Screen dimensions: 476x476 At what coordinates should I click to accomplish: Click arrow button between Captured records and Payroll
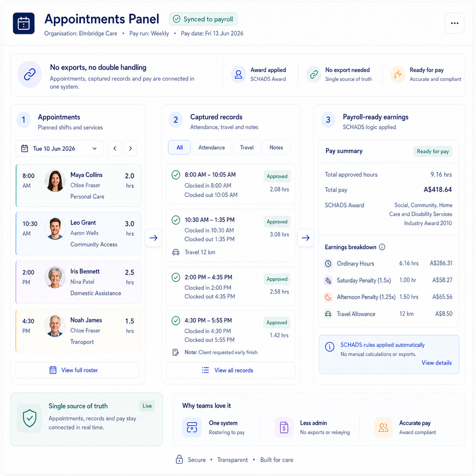coord(306,238)
